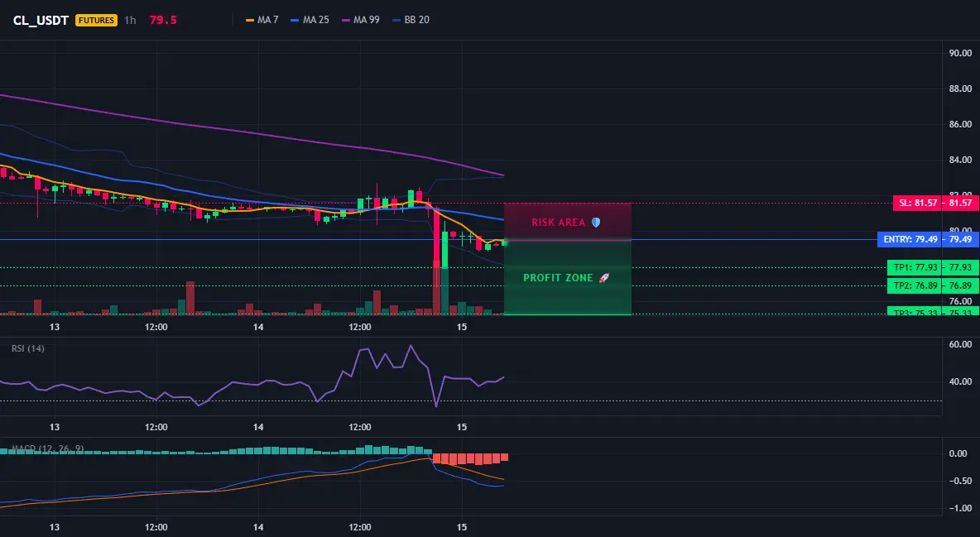The width and height of the screenshot is (980, 537).
Task: Click the 0.00 MACD axis label
Action: tap(958, 454)
